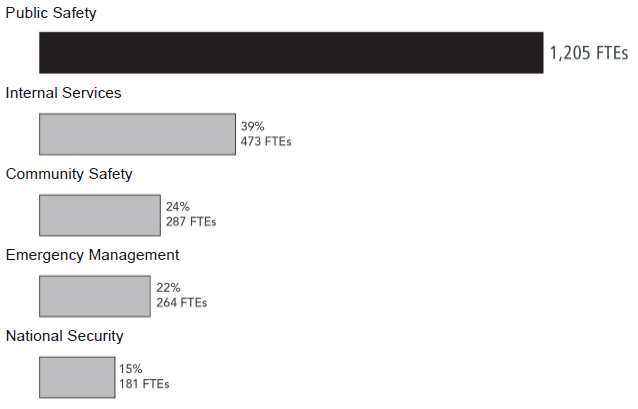Select the gray Internal Services bar
Viewport: 638px width, 409px height.
pyautogui.click(x=137, y=134)
